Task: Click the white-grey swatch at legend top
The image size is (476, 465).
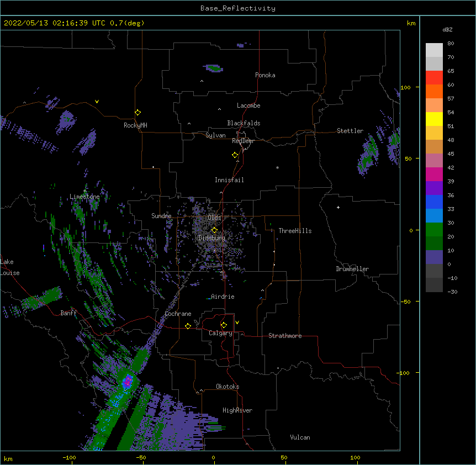Action: click(434, 50)
